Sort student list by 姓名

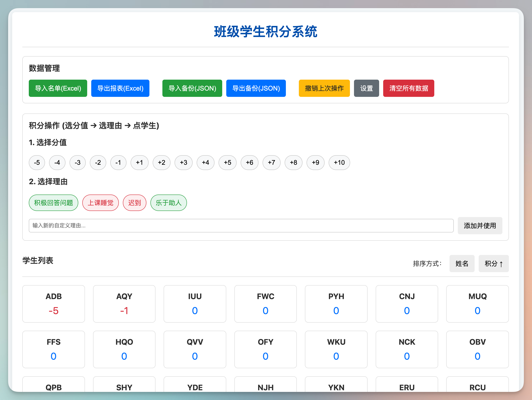461,263
